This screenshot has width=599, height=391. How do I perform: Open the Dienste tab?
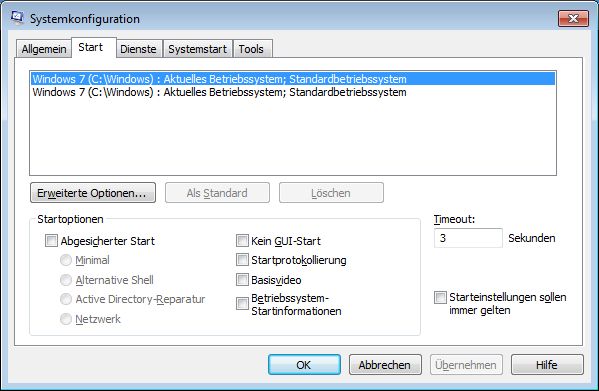[138, 49]
